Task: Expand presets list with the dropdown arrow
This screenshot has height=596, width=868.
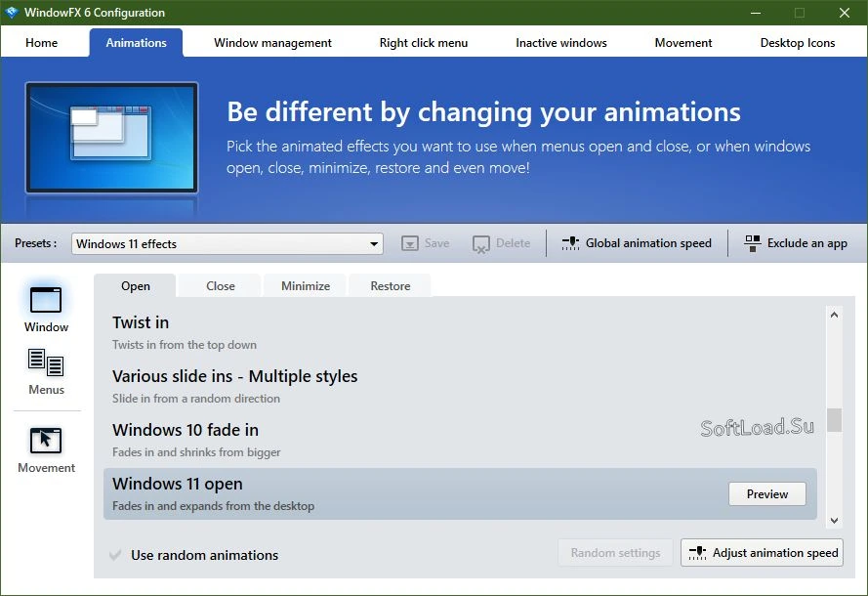Action: [374, 243]
